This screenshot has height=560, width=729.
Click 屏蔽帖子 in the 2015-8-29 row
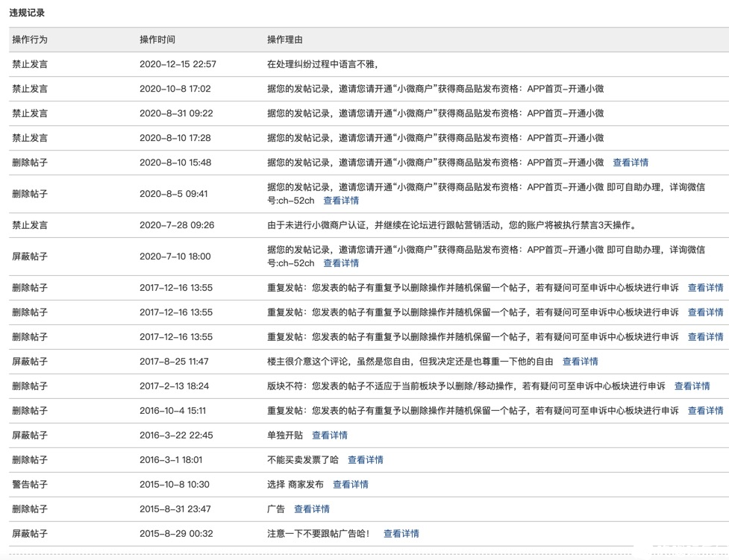point(30,534)
